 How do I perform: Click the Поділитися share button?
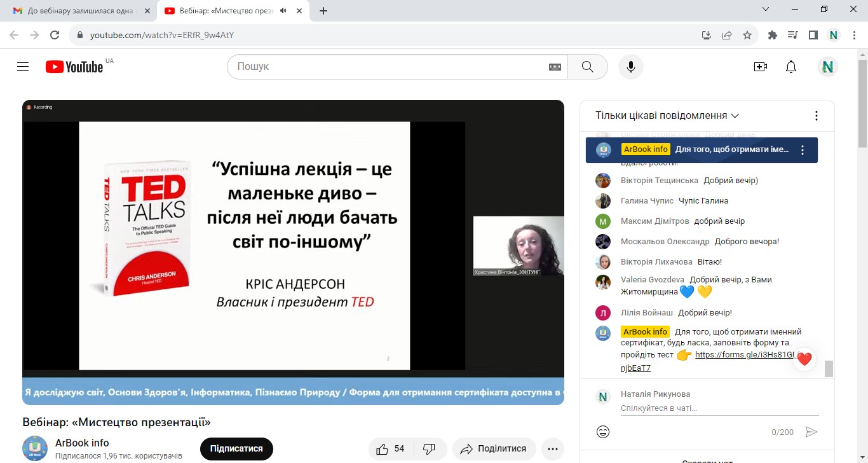coord(494,448)
